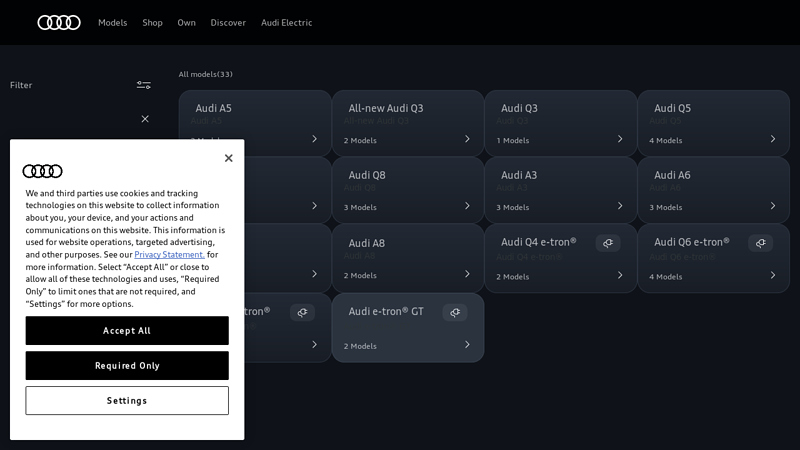Click electric plug badge on Audi e-tron GT
800x450 pixels.
tap(455, 312)
